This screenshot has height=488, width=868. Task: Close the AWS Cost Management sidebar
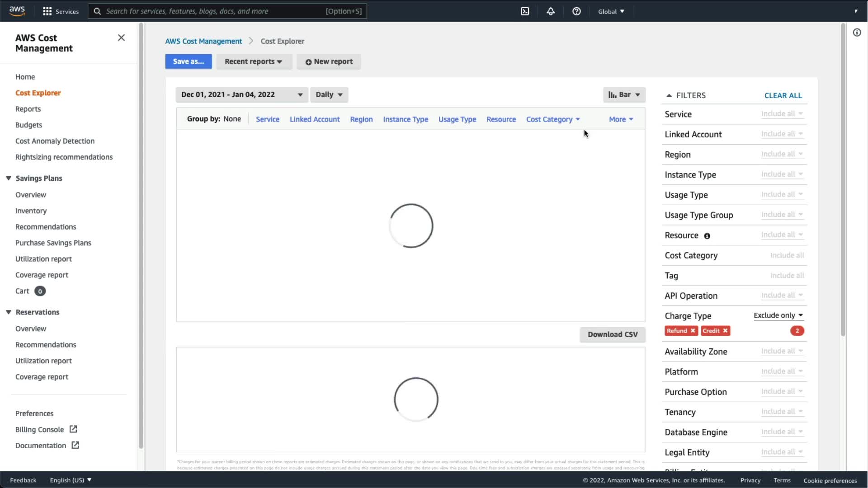point(121,38)
